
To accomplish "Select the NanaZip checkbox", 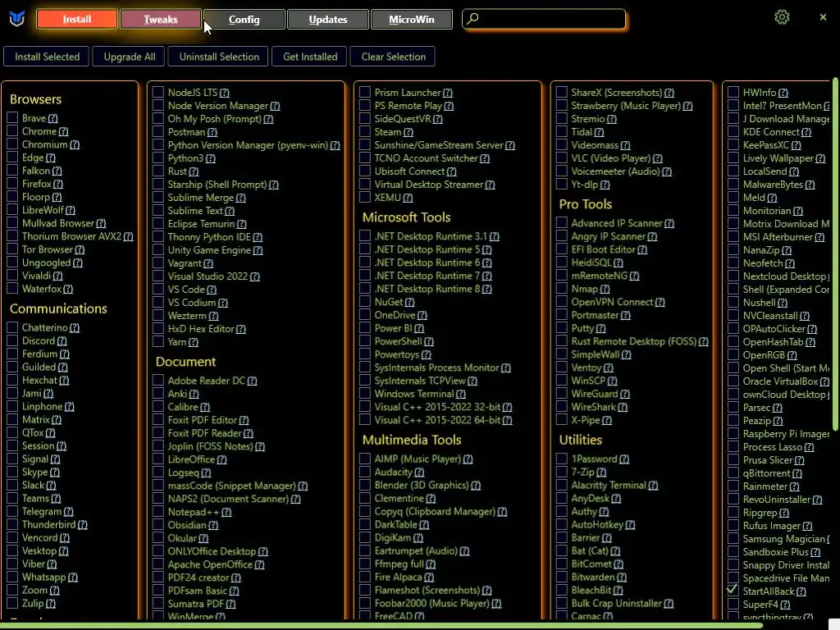I will click(733, 250).
